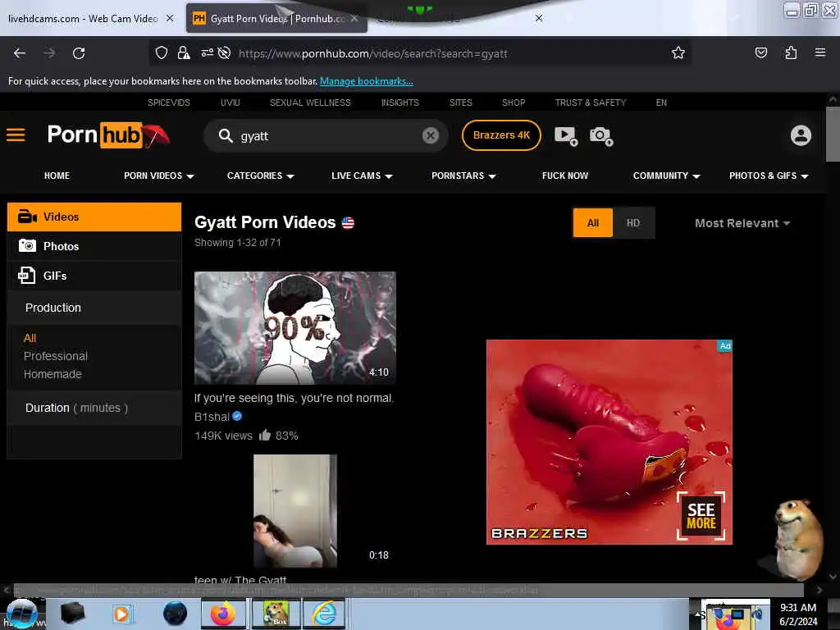The width and height of the screenshot is (840, 630).
Task: Expand the PORN VIDEOS menu
Action: 158,176
